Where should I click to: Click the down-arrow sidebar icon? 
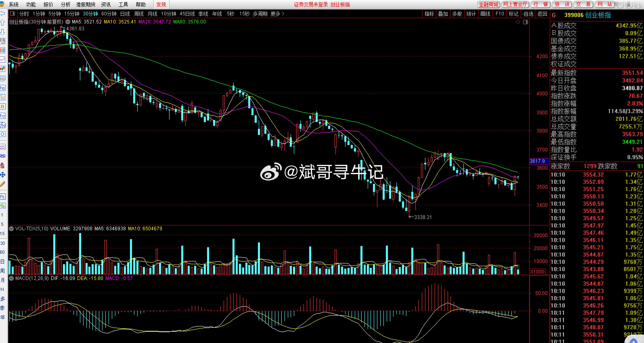point(2,32)
